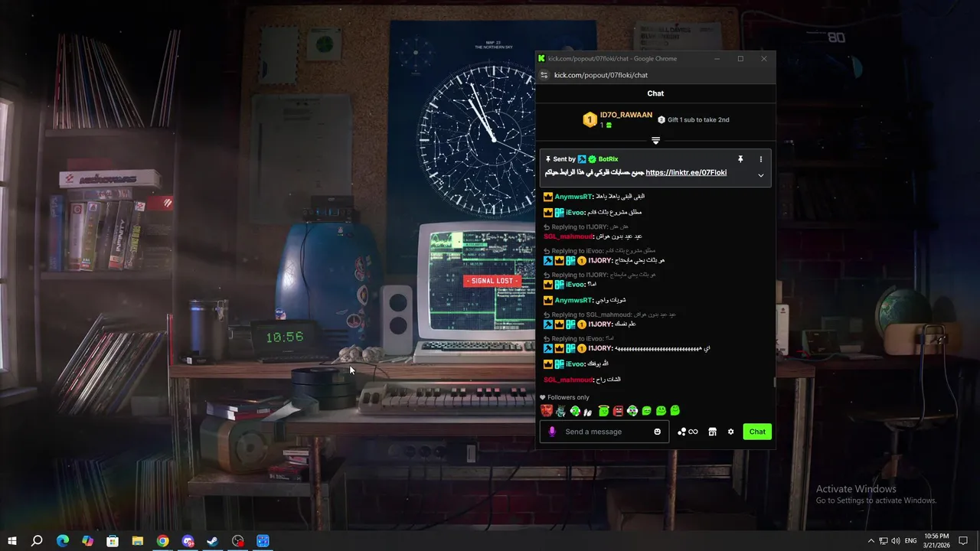Image resolution: width=980 pixels, height=551 pixels.
Task: Click AnymwsRT username in second message
Action: [573, 301]
